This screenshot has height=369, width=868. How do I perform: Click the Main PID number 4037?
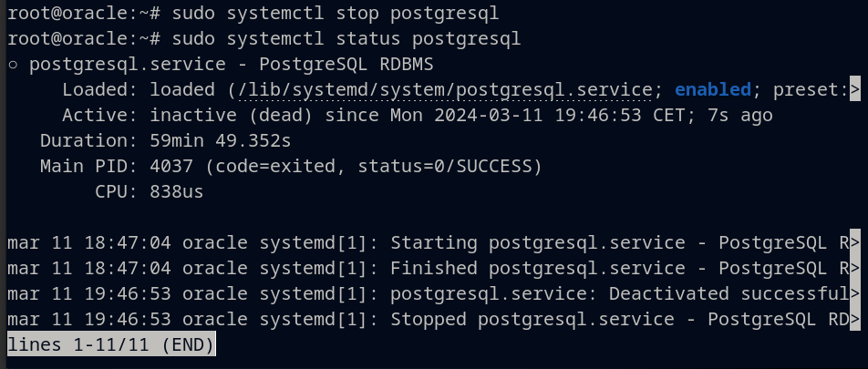pos(171,167)
